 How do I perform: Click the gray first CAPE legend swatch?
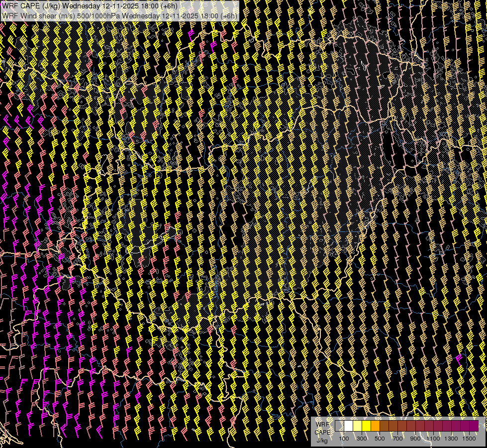[339, 426]
